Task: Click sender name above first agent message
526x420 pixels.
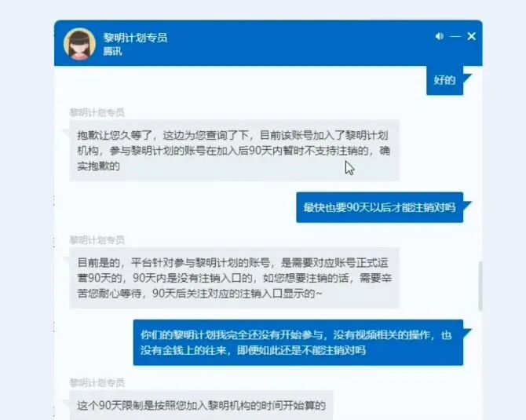Action: tap(97, 112)
